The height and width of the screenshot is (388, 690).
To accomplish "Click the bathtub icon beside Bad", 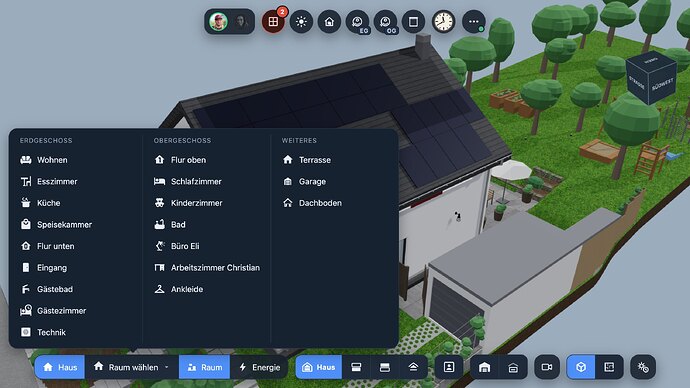I will click(x=159, y=224).
